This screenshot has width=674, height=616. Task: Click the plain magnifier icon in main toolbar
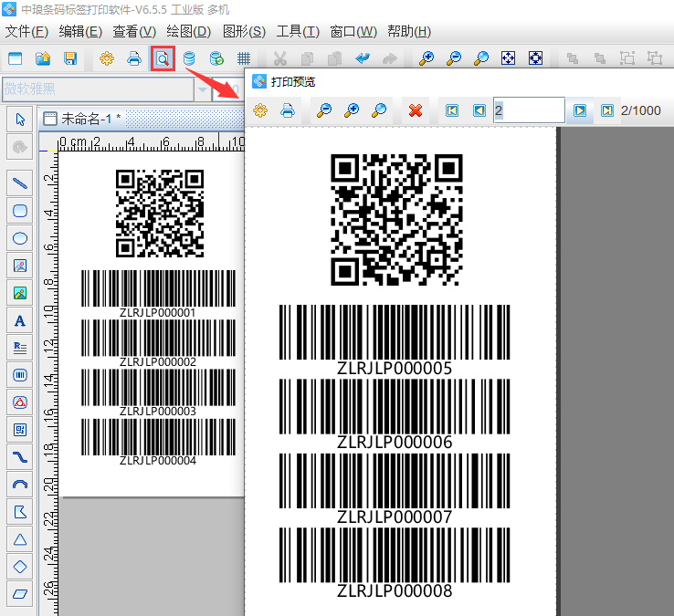[x=481, y=58]
